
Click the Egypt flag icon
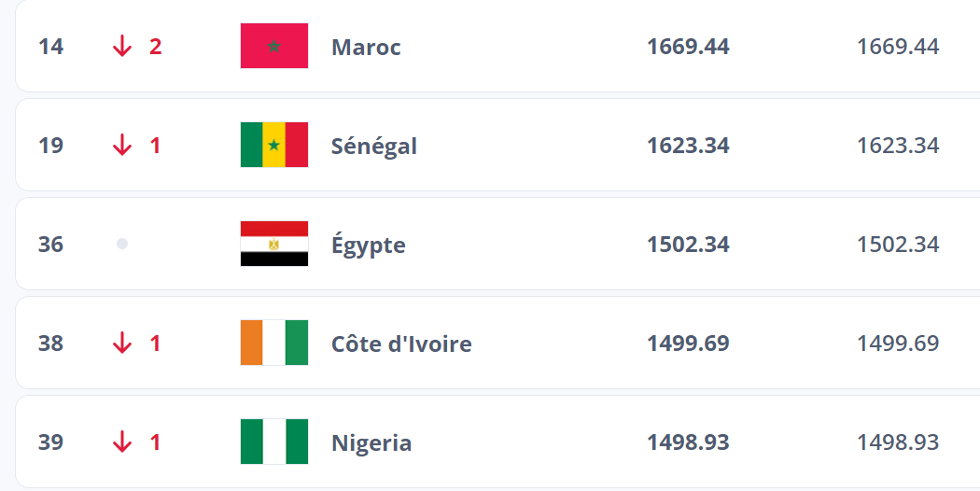[x=273, y=245]
